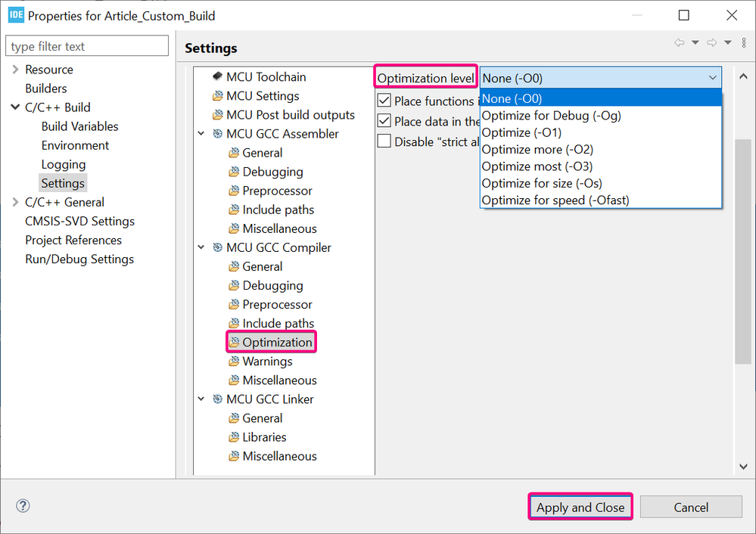
Task: Open the MCU Toolchain settings icon
Action: (218, 76)
